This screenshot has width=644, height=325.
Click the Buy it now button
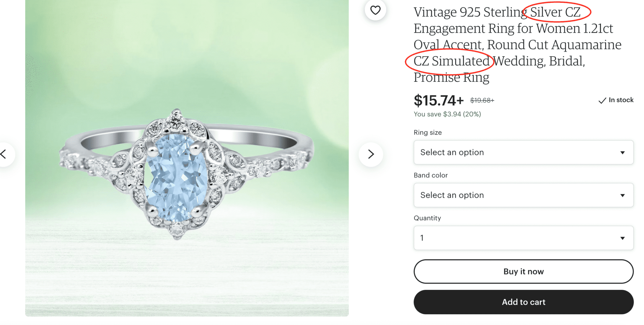point(523,271)
